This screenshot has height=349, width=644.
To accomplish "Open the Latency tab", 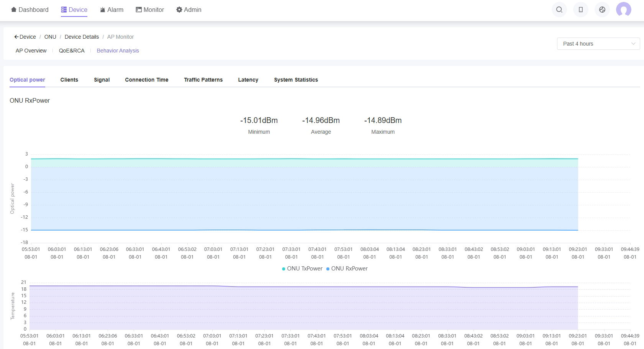I will (x=248, y=80).
